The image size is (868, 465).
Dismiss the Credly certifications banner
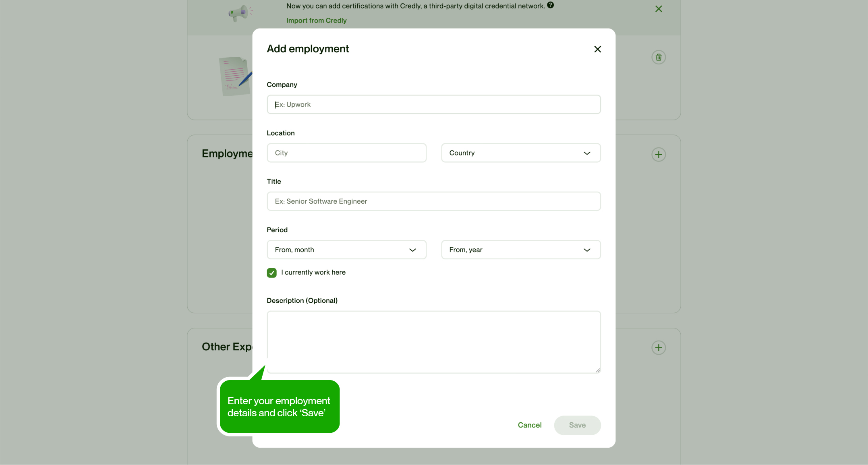click(x=659, y=9)
